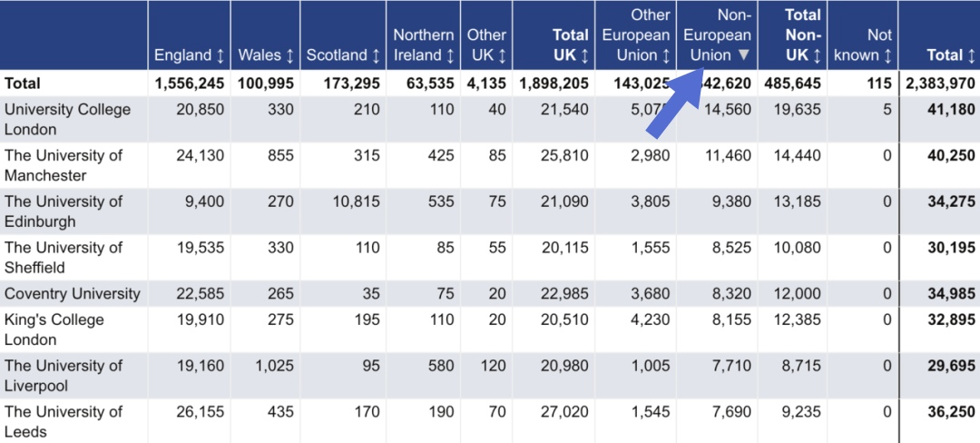Click UCL Non-European Union cell 14,560
This screenshot has width=980, height=443.
[x=727, y=109]
